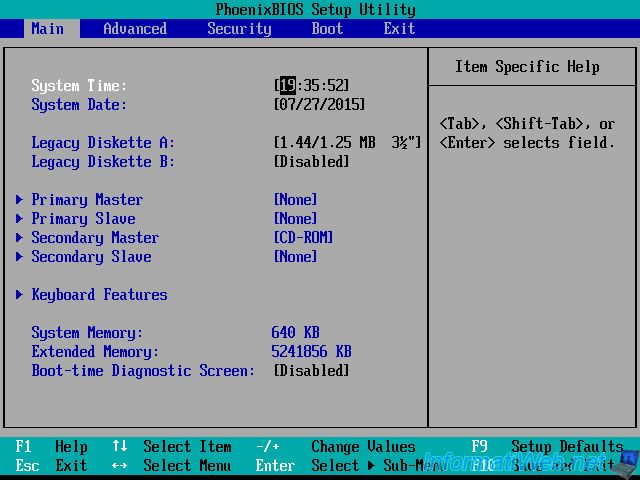
Task: Expand Primary Slave submenu arrow
Action: (19, 218)
